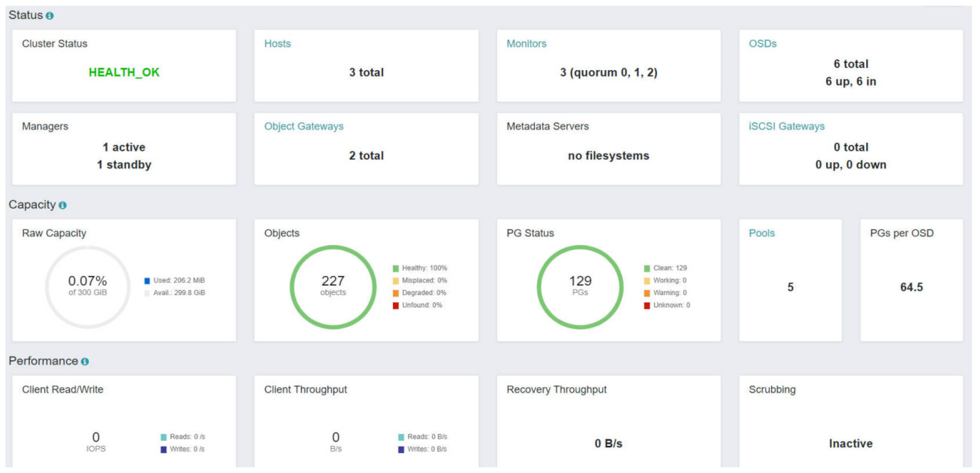Image resolution: width=980 pixels, height=473 pixels.
Task: Open the OSDs link
Action: (x=762, y=44)
